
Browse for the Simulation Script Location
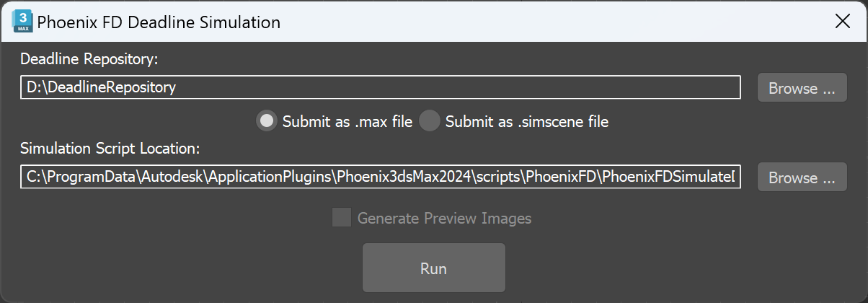[x=802, y=177]
